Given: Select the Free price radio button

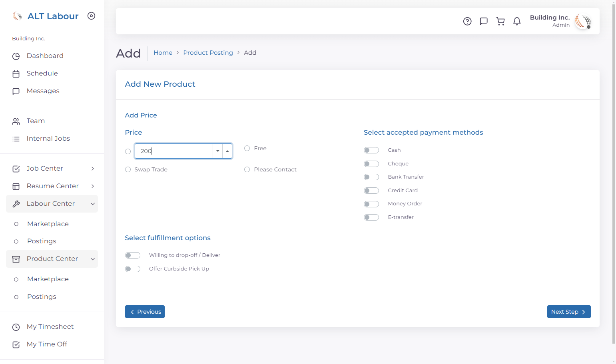Looking at the screenshot, I should (x=247, y=148).
